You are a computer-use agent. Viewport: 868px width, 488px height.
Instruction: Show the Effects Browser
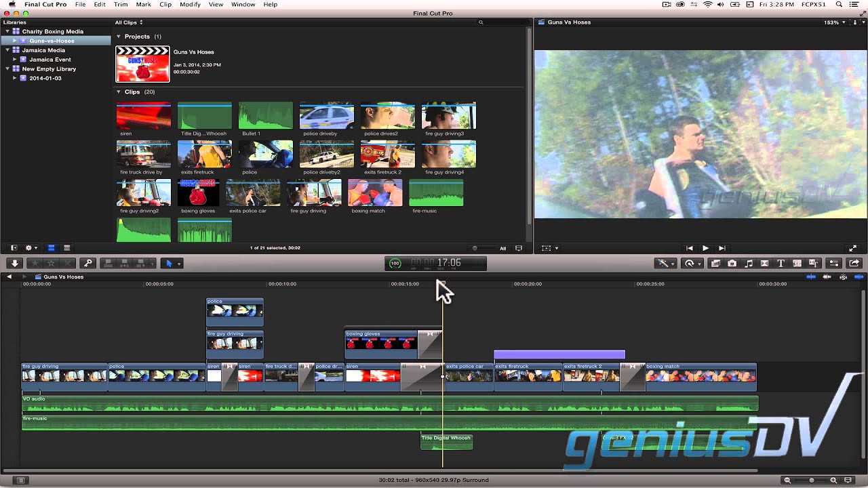pyautogui.click(x=715, y=263)
